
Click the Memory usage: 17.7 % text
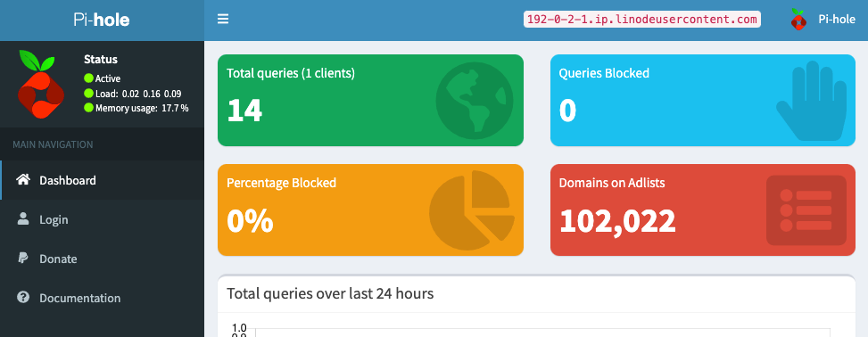pos(142,108)
